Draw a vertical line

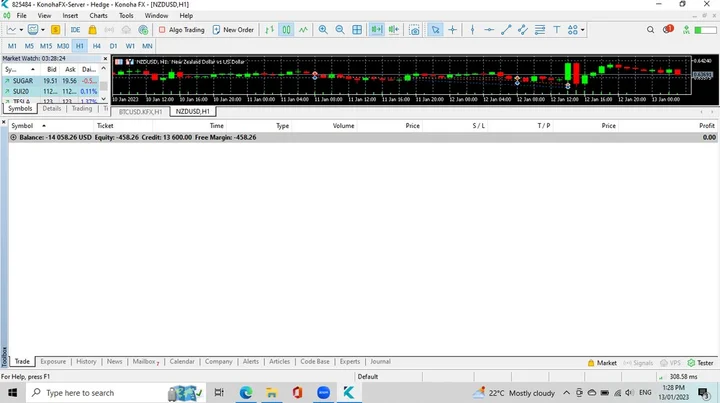pyautogui.click(x=472, y=30)
